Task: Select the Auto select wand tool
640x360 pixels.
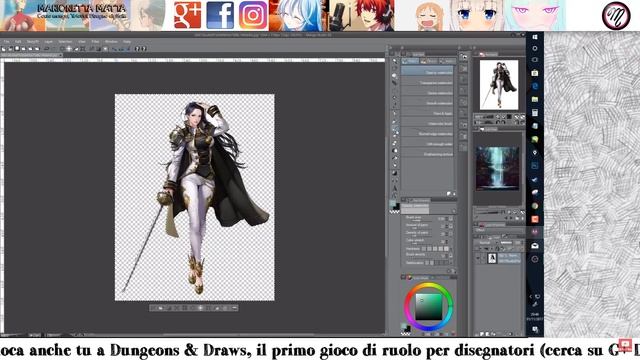Action: point(395,98)
